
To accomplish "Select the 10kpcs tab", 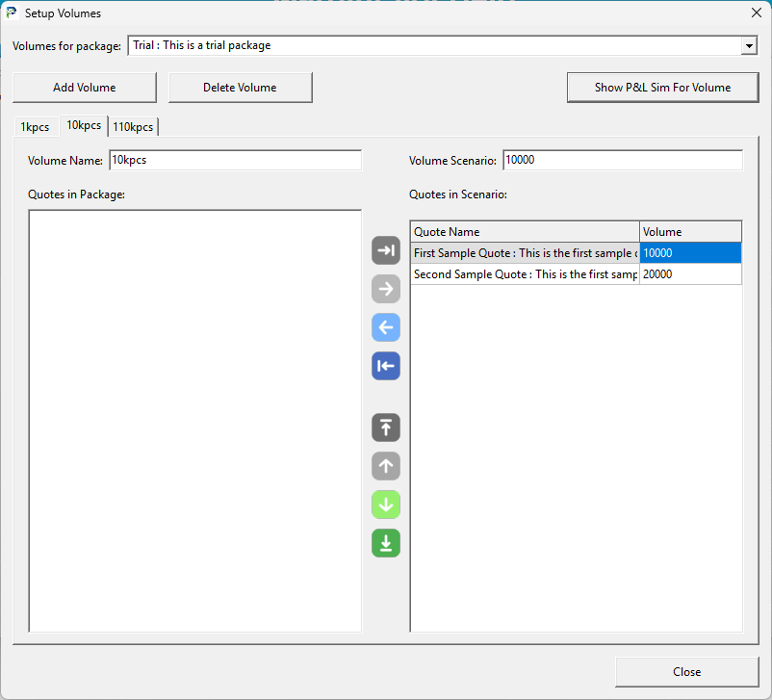I will 84,126.
